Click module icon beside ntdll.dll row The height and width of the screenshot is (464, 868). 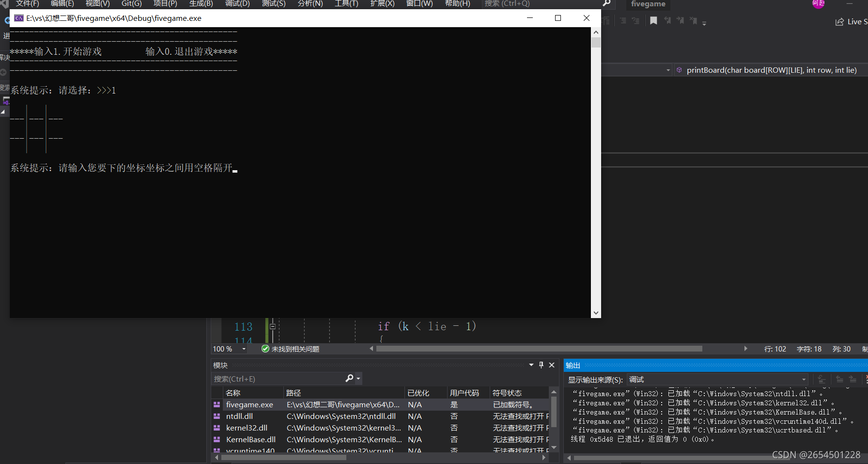click(x=217, y=416)
